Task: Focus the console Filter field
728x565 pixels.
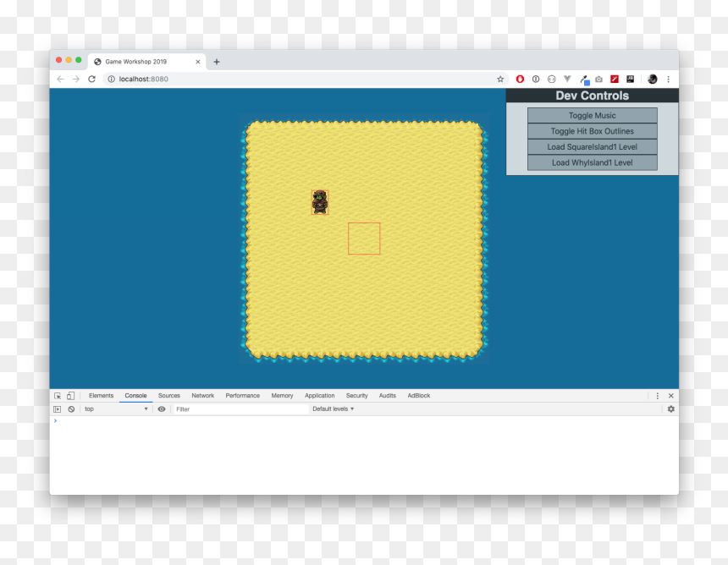Action: click(241, 409)
